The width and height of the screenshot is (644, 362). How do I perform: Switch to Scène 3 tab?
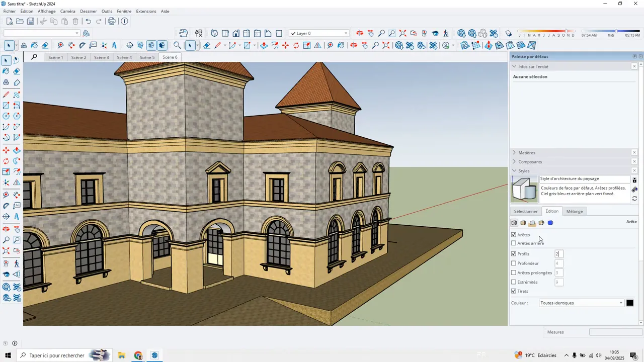click(x=101, y=57)
